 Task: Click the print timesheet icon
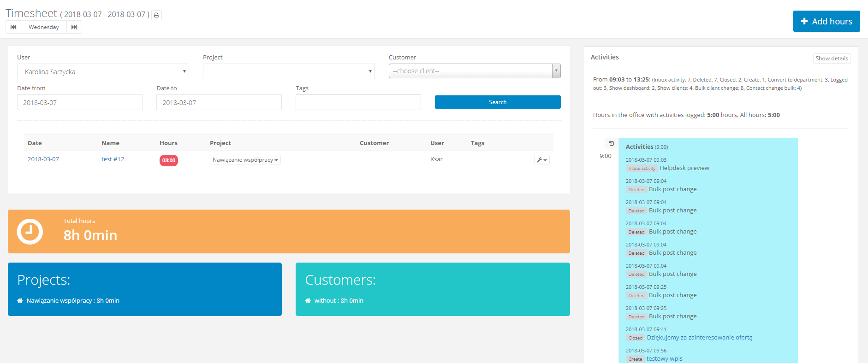[156, 15]
